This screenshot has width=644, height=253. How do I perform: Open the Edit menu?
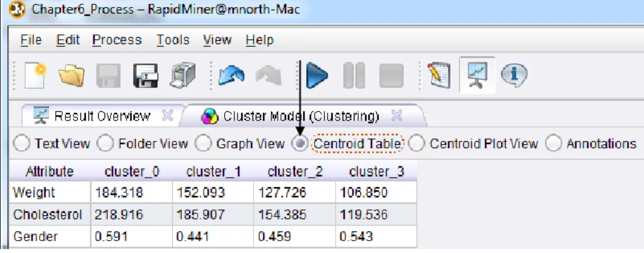click(x=68, y=40)
